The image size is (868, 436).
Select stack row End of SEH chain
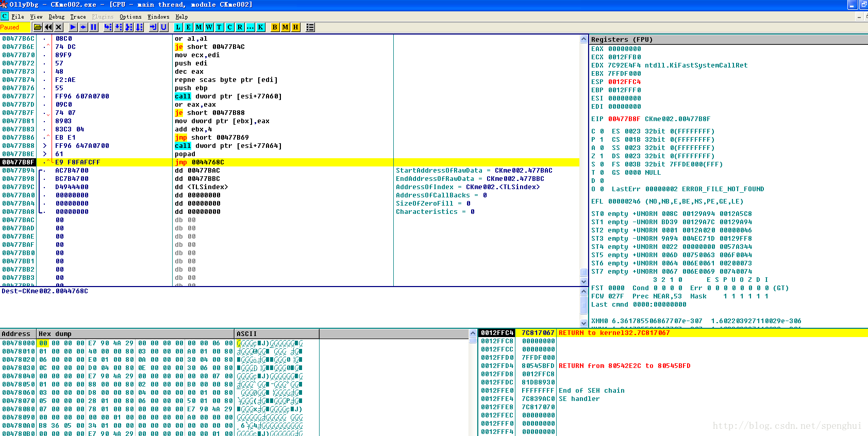[x=673, y=391]
